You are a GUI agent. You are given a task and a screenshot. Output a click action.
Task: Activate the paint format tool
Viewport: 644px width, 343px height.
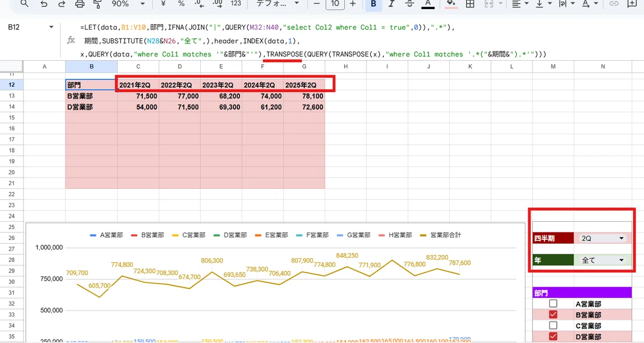(x=98, y=4)
